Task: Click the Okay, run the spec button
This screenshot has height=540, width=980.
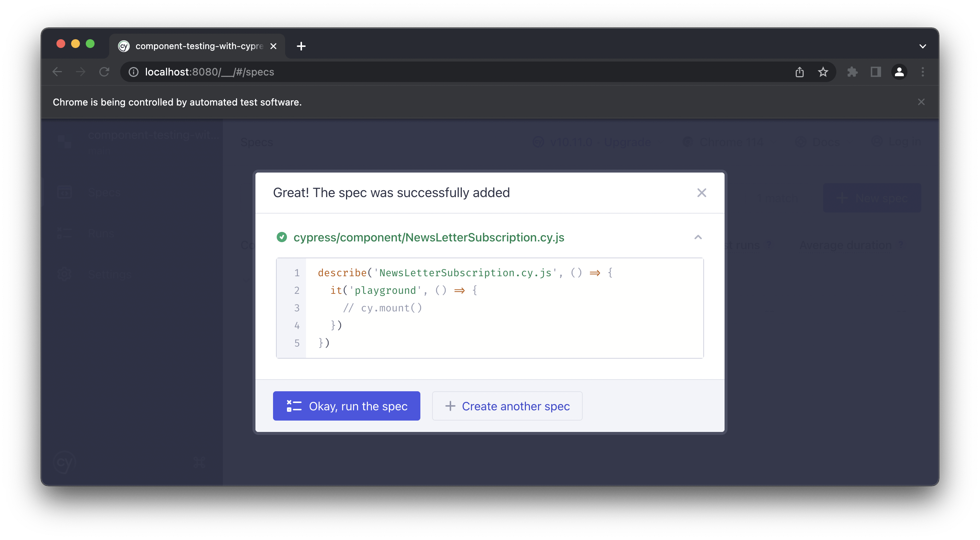Action: coord(346,406)
